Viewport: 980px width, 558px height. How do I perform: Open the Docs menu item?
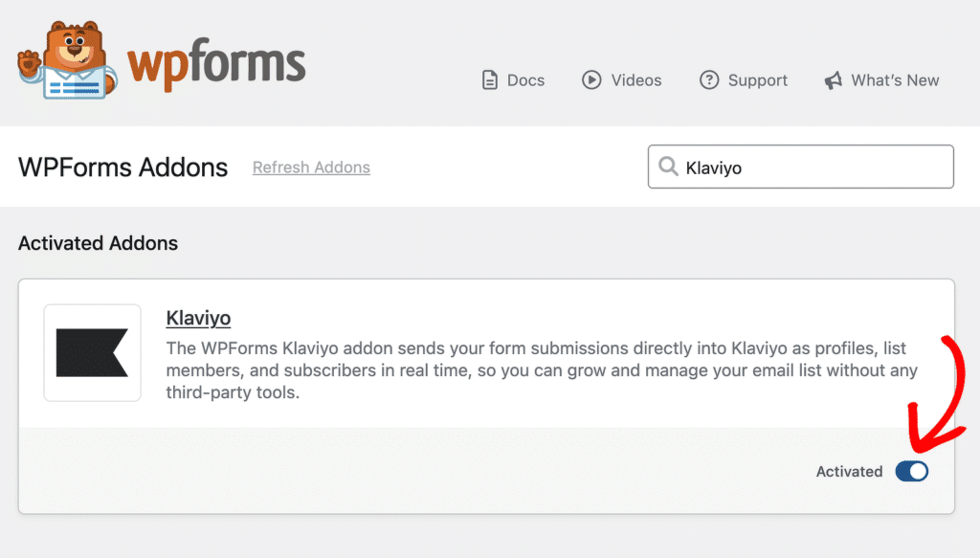point(513,80)
